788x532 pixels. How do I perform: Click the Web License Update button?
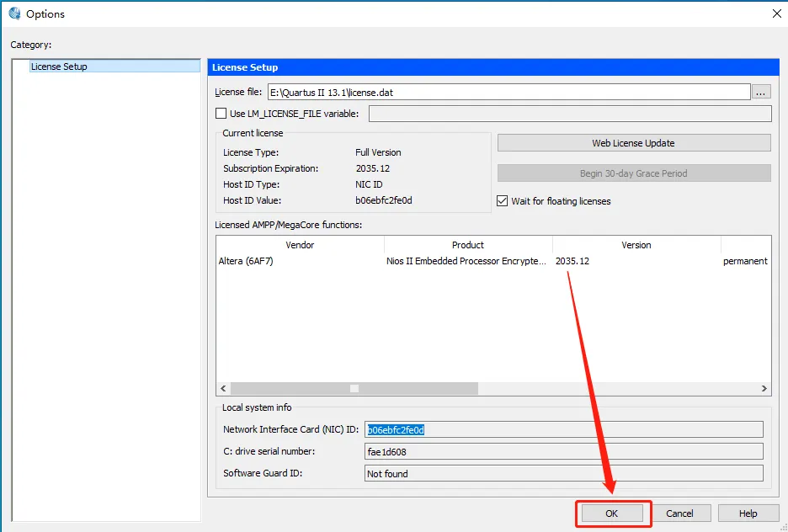tap(633, 143)
